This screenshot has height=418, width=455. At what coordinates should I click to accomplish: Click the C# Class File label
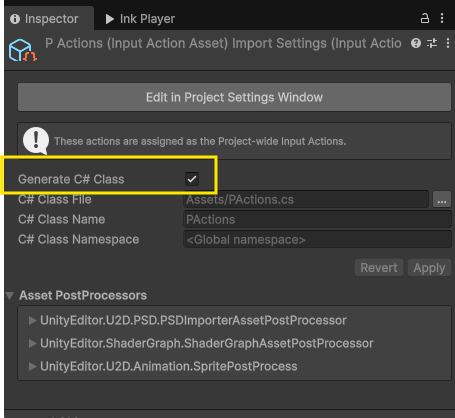click(55, 199)
